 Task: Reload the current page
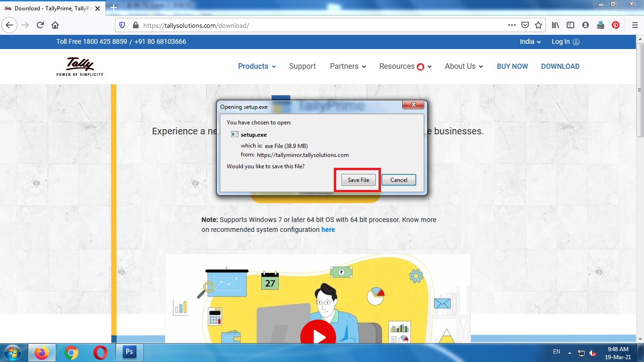click(x=40, y=25)
